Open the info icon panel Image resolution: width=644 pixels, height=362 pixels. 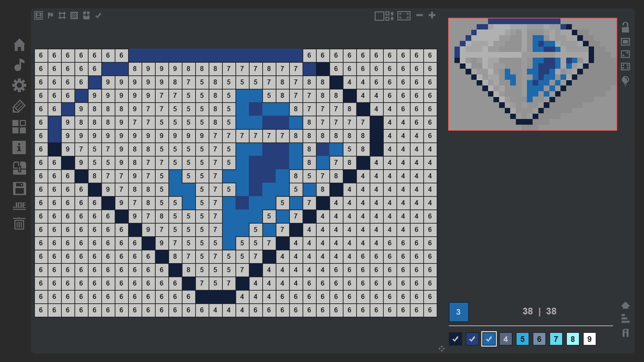pyautogui.click(x=19, y=147)
